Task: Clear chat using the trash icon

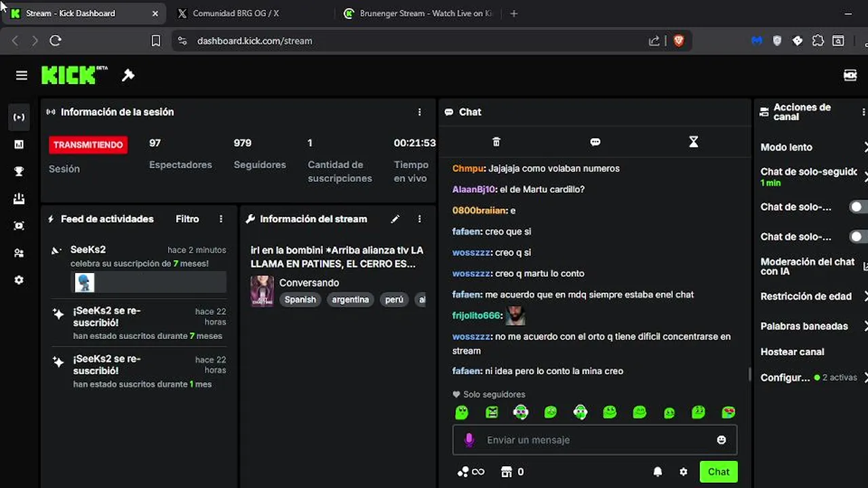Action: click(x=496, y=142)
